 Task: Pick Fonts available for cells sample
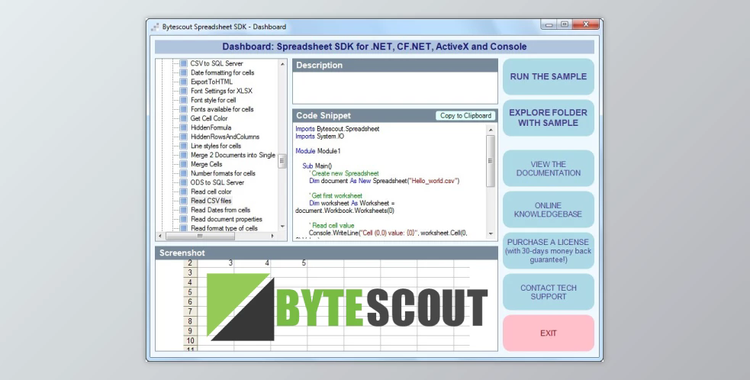222,109
